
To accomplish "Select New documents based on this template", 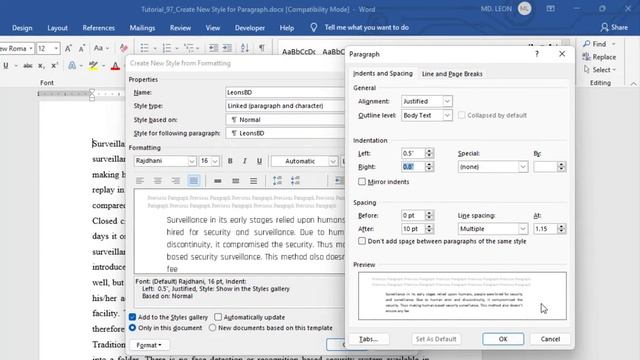I will coord(213,327).
